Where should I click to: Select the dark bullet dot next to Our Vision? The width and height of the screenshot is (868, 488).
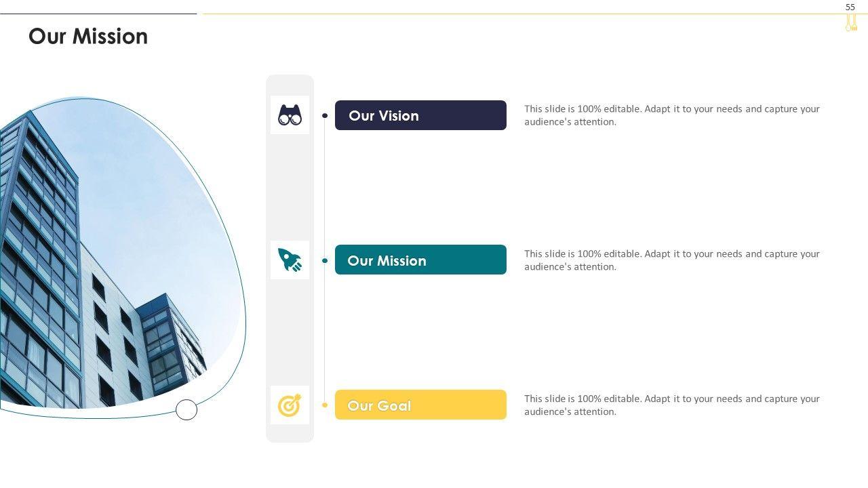(x=325, y=116)
